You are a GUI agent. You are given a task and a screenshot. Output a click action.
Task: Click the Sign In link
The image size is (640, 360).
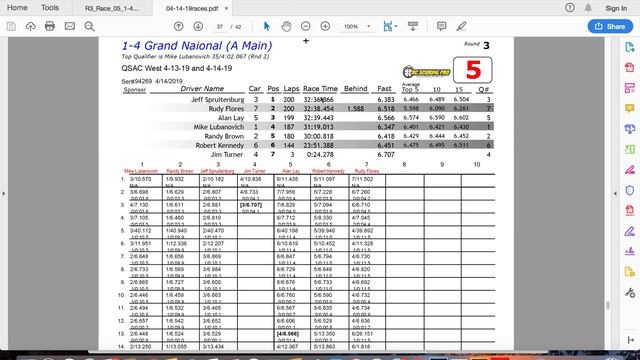click(616, 8)
